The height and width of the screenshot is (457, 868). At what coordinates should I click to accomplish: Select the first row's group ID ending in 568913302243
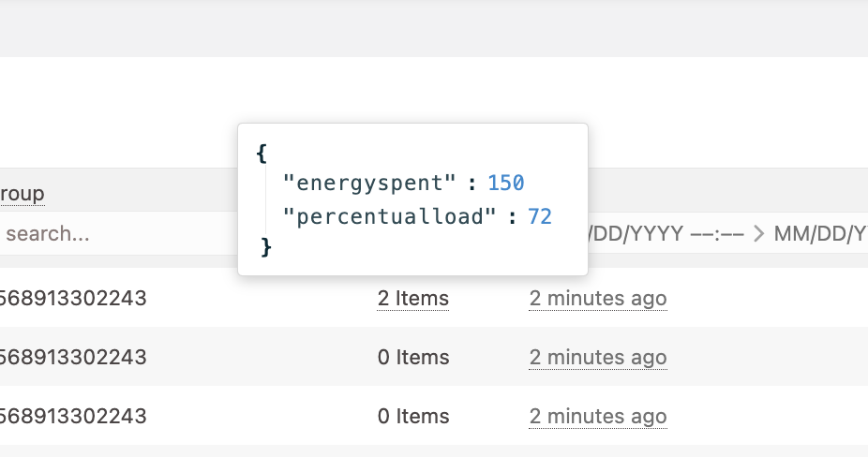pyautogui.click(x=73, y=299)
